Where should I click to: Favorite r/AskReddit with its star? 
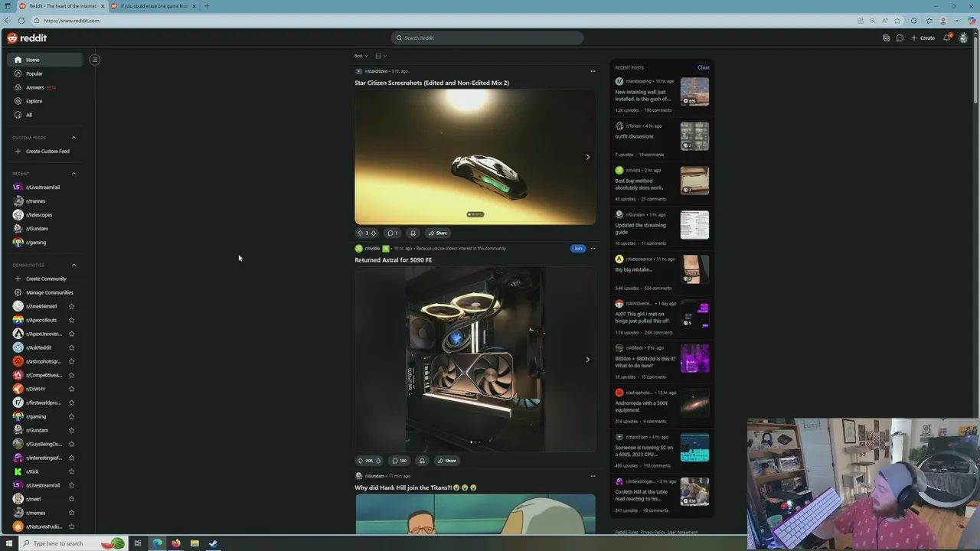tap(71, 347)
